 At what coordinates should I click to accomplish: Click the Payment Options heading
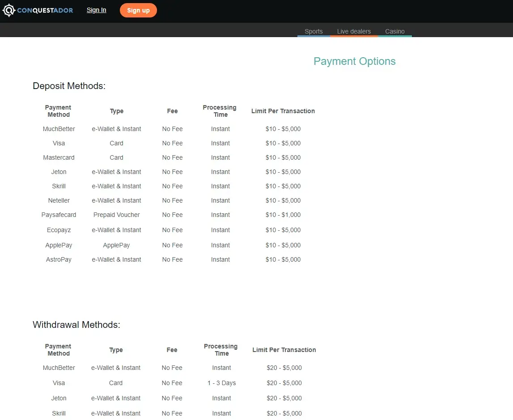click(x=354, y=61)
